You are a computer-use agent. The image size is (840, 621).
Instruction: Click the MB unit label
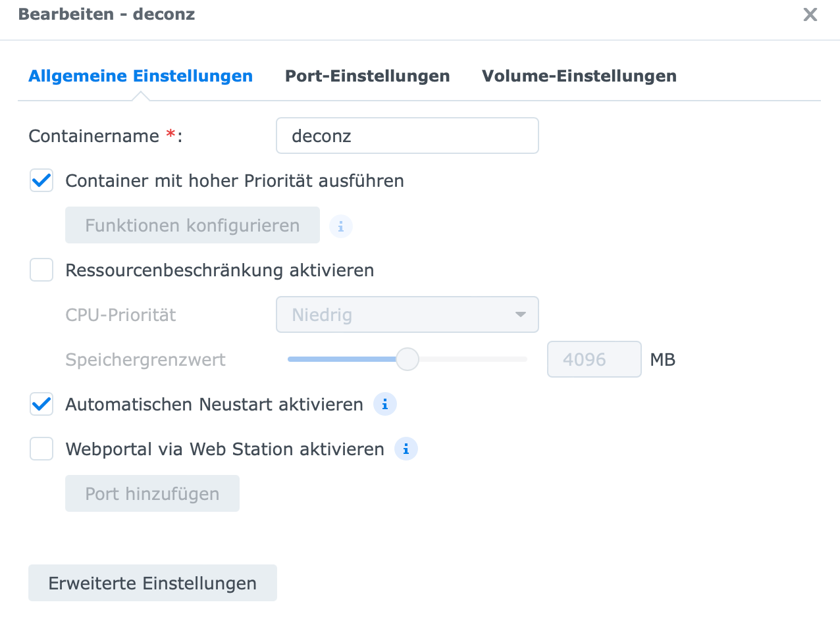coord(663,359)
